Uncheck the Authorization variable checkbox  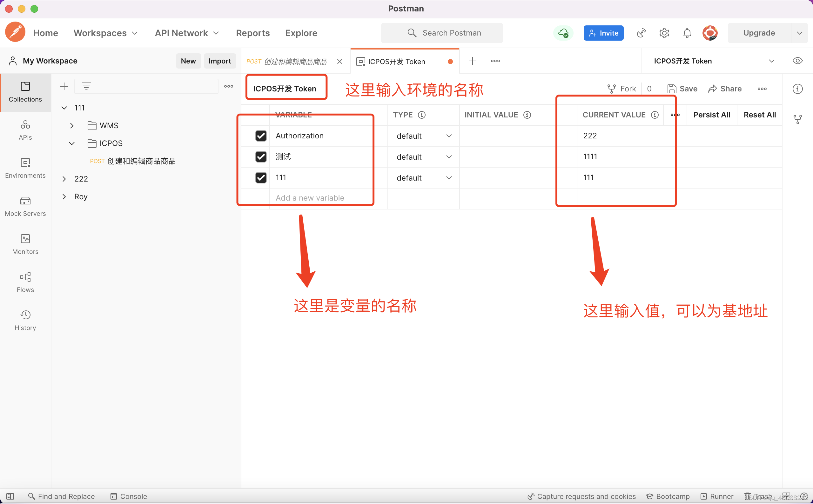[261, 136]
